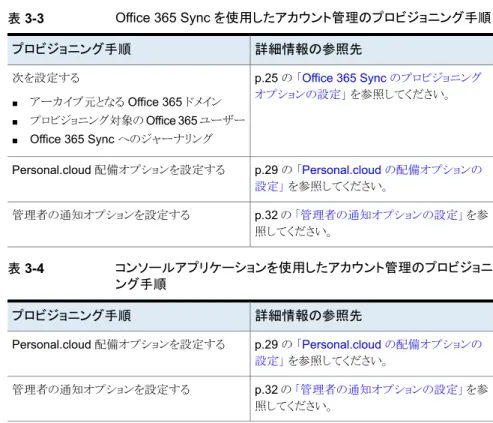Open 管理者の通知オプションの設定 link in table 3-4
Screen dimensions: 493x423
coord(379,389)
